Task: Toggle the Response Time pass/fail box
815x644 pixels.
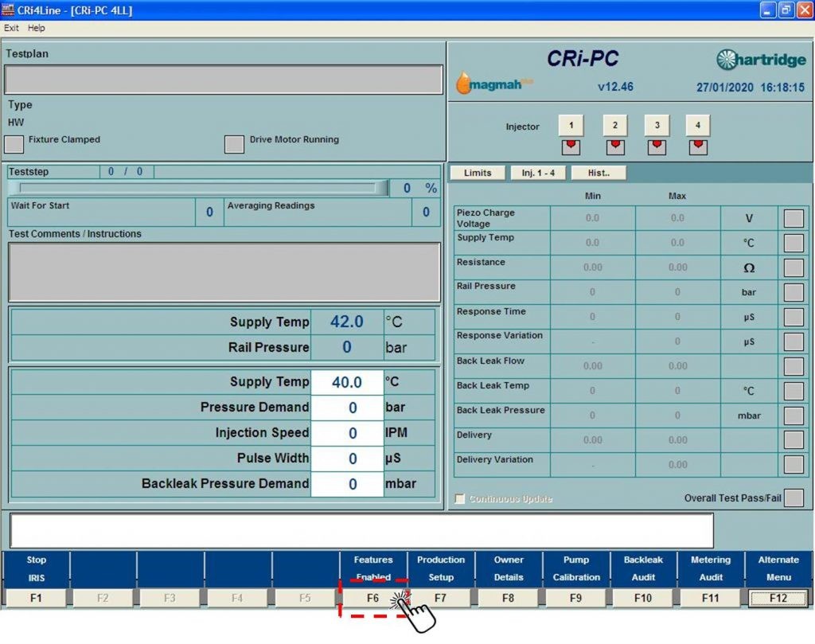Action: tap(794, 317)
